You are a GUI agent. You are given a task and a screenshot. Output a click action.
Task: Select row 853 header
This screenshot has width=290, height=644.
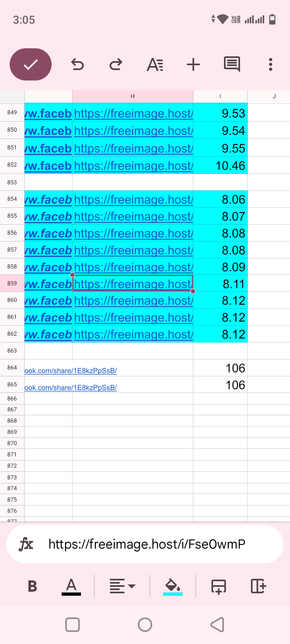click(x=12, y=182)
